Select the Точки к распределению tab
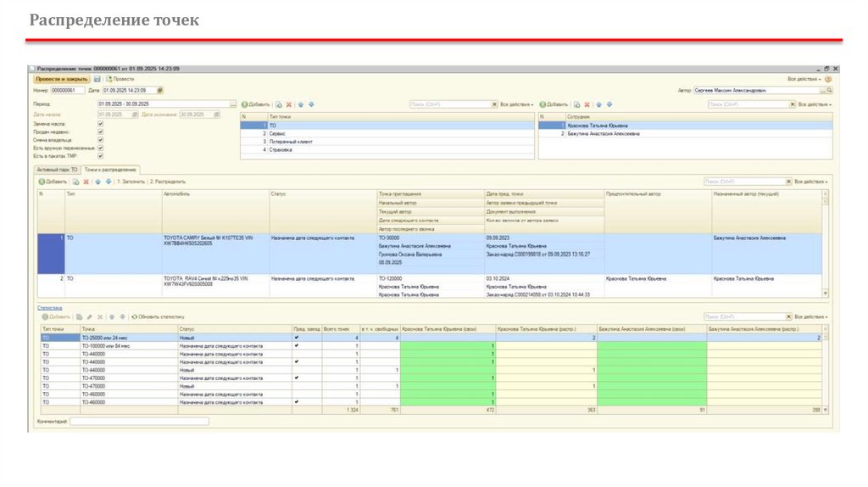 coord(110,170)
